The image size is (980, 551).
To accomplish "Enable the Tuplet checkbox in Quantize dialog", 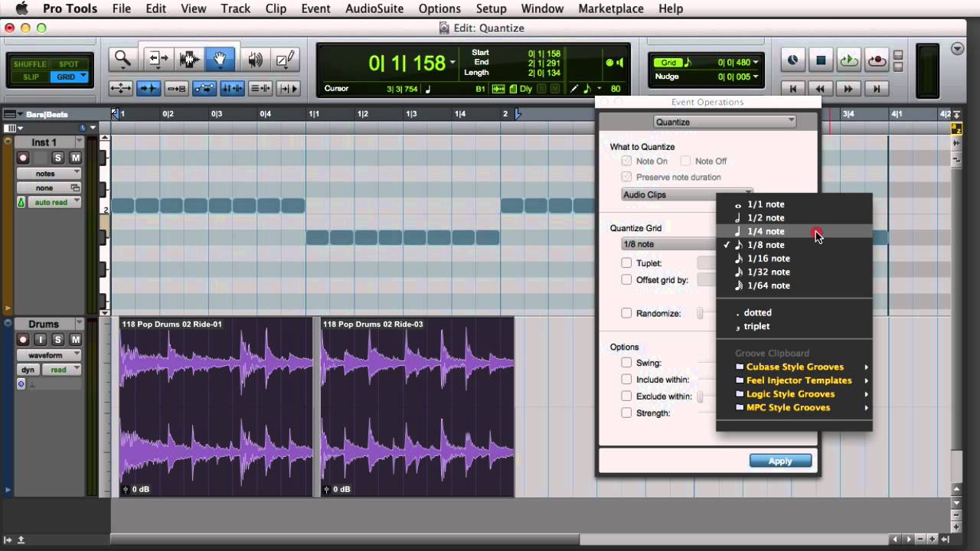I will (x=626, y=262).
